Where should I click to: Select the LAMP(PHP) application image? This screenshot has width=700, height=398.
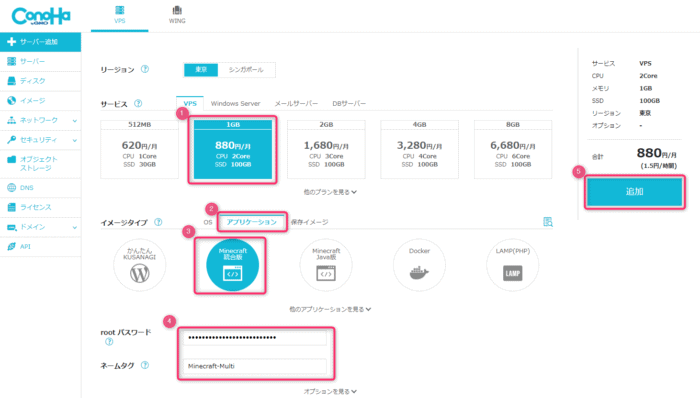512,265
